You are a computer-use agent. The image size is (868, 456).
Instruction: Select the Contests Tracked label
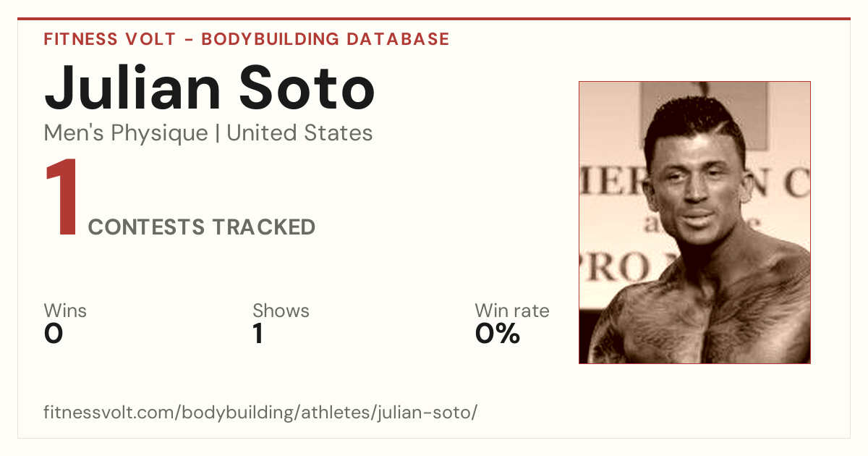coord(202,227)
